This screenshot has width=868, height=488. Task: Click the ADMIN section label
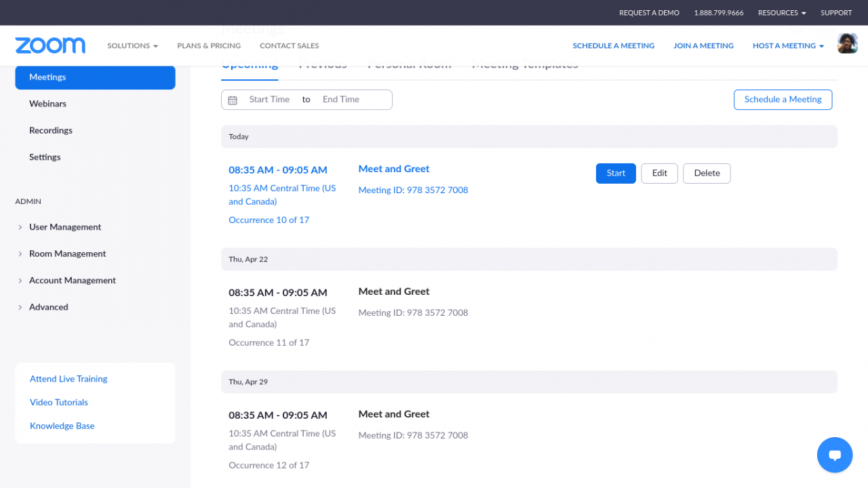tap(28, 201)
